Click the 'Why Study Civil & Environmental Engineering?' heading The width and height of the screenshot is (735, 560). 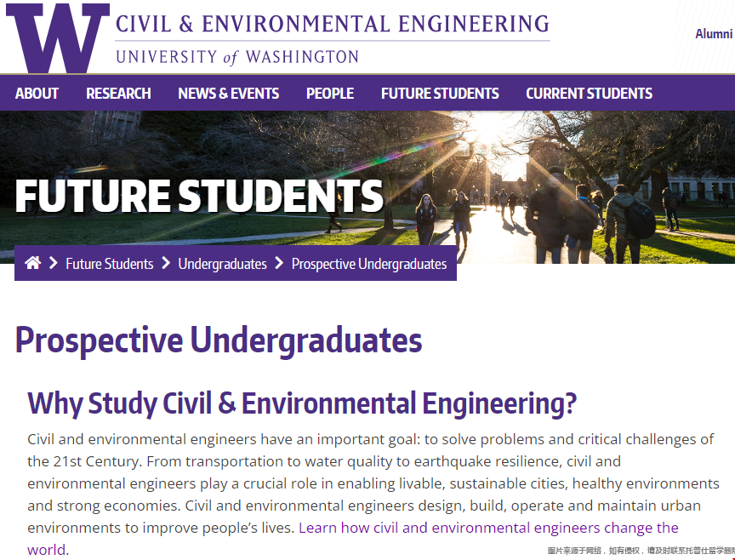tap(302, 403)
